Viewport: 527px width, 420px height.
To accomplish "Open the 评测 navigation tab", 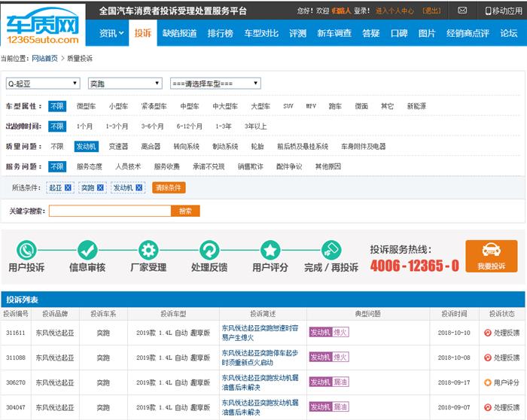I will [297, 33].
